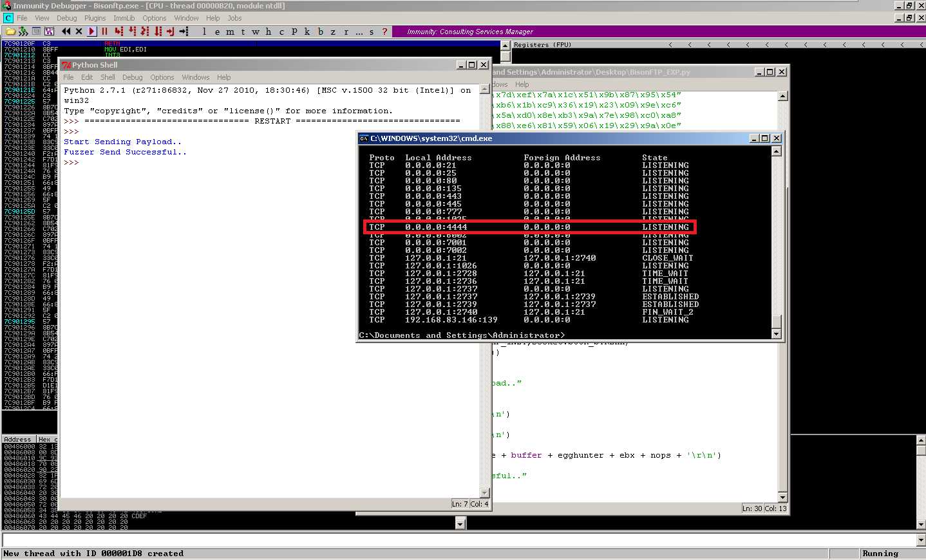Click the Restart program rewind icon
The image size is (926, 560).
click(x=66, y=31)
